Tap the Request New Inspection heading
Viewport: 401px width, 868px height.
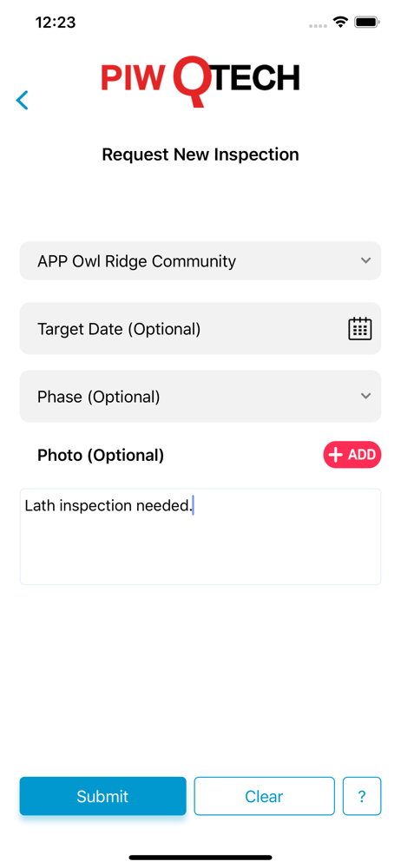click(200, 154)
